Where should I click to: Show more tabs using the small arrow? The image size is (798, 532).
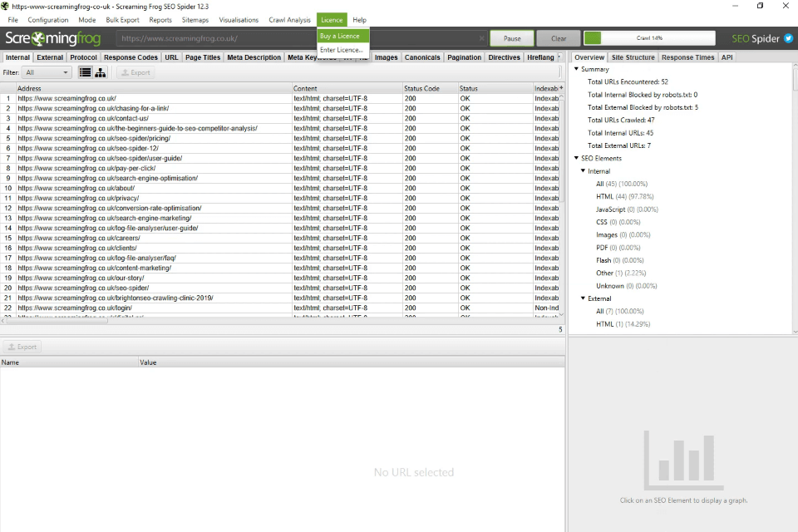coord(560,57)
